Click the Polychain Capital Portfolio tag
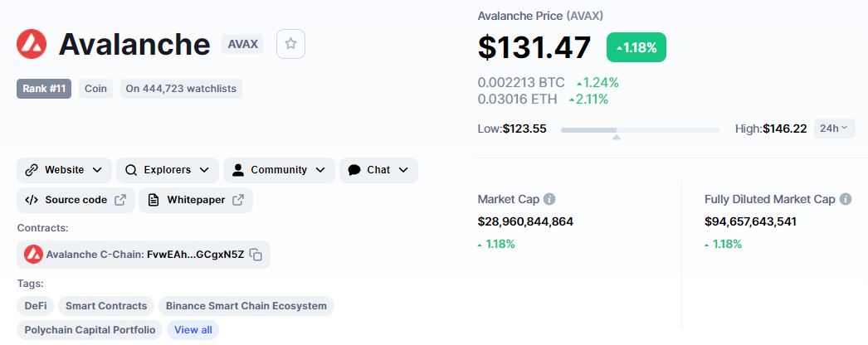The height and width of the screenshot is (345, 868). point(90,330)
